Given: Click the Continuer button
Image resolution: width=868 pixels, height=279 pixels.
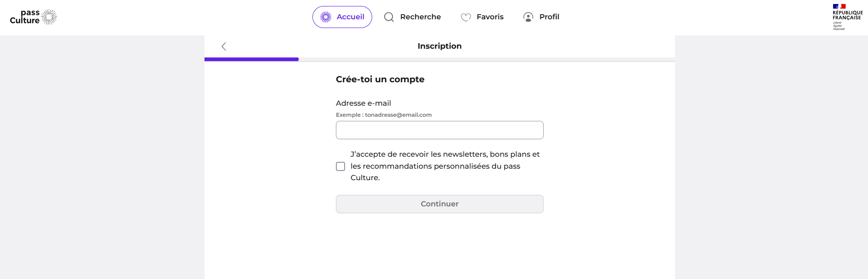Looking at the screenshot, I should click(x=440, y=204).
